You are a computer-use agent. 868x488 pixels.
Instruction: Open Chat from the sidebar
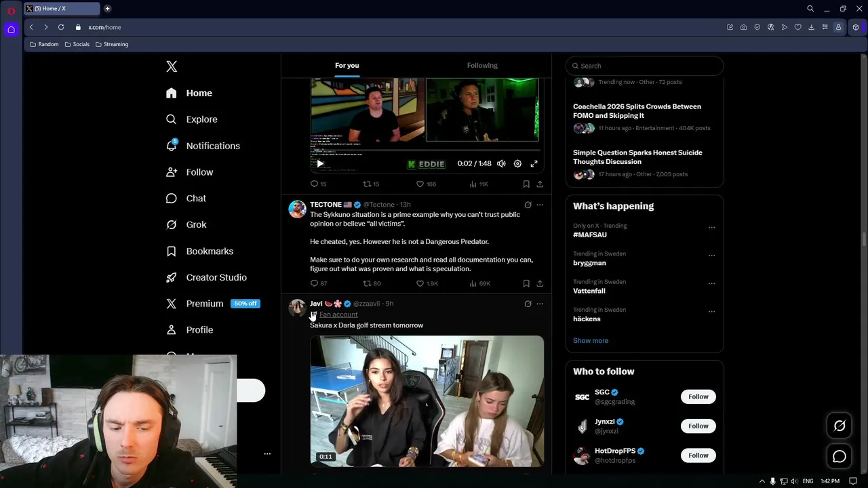(x=186, y=198)
